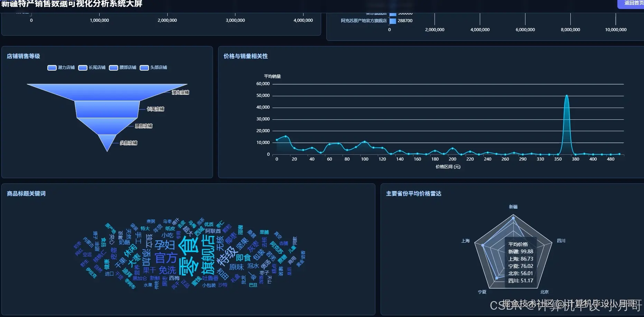This screenshot has height=317, width=644.
Task: Toggle 潜力店铺 in the funnel legend
Action: coord(61,67)
